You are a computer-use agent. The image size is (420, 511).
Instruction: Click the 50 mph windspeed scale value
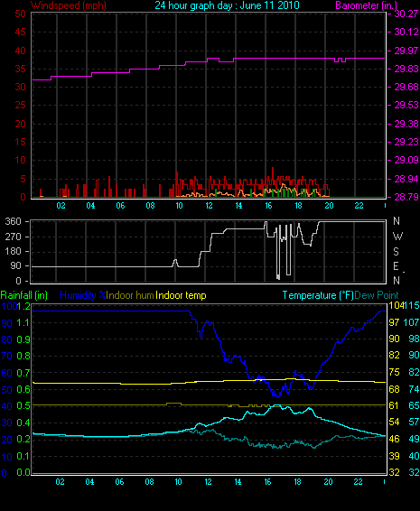(20, 14)
